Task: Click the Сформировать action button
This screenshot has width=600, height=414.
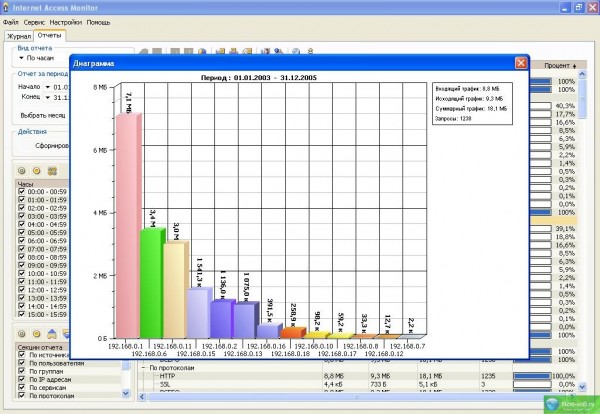Action: click(52, 146)
